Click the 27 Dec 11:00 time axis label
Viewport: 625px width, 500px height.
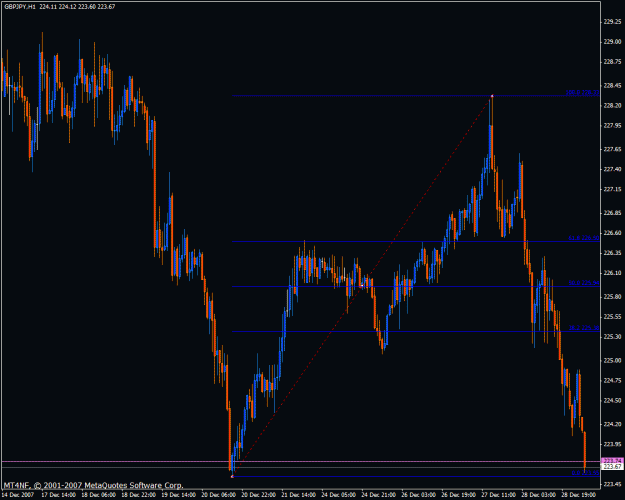click(x=499, y=495)
